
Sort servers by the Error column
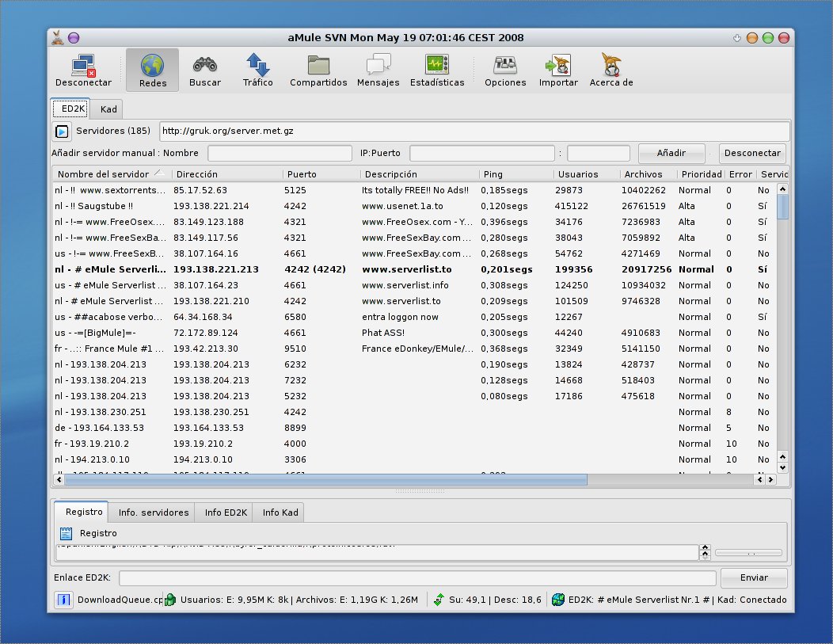740,174
